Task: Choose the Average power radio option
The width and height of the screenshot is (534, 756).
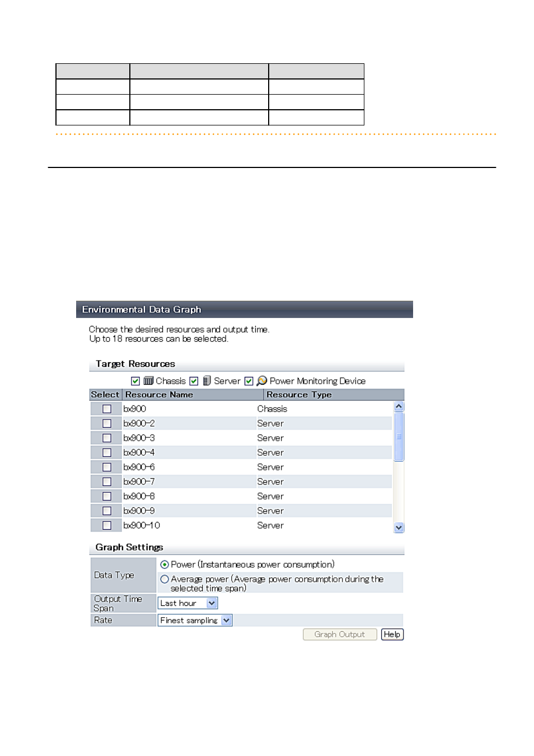Action: (x=165, y=579)
